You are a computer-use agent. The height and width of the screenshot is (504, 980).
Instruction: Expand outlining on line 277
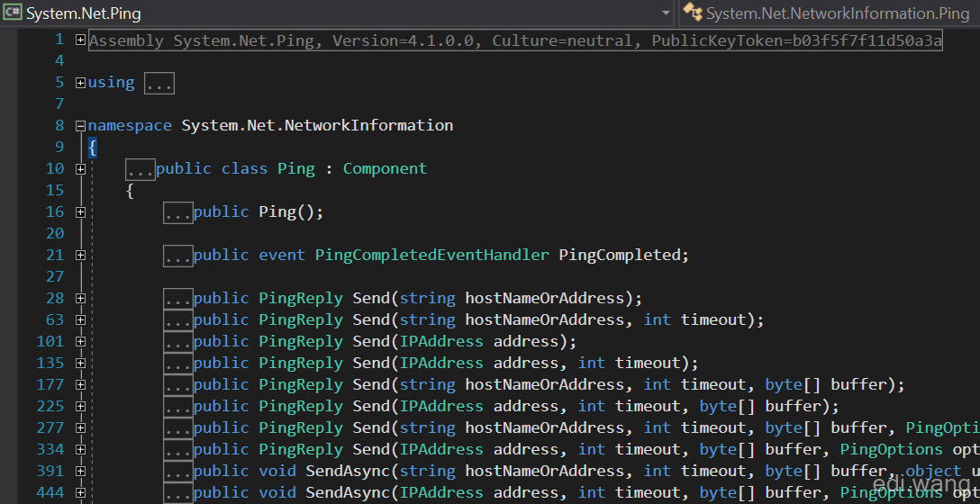(80, 427)
